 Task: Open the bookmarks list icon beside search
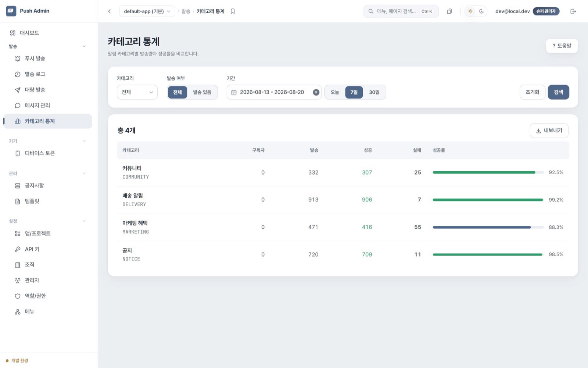(449, 11)
